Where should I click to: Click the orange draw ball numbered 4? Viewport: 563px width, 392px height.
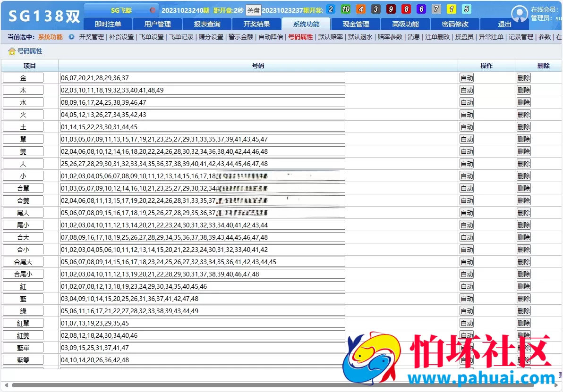coord(361,9)
